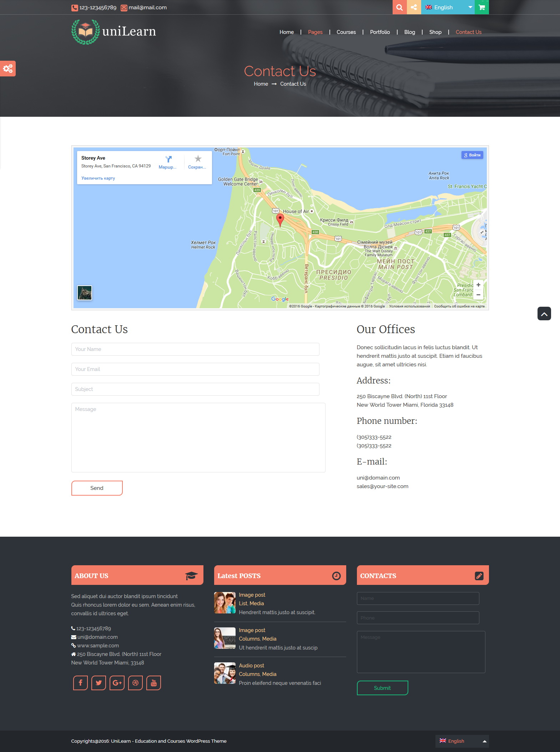Click the map save star icon
The width and height of the screenshot is (560, 752).
pyautogui.click(x=198, y=159)
